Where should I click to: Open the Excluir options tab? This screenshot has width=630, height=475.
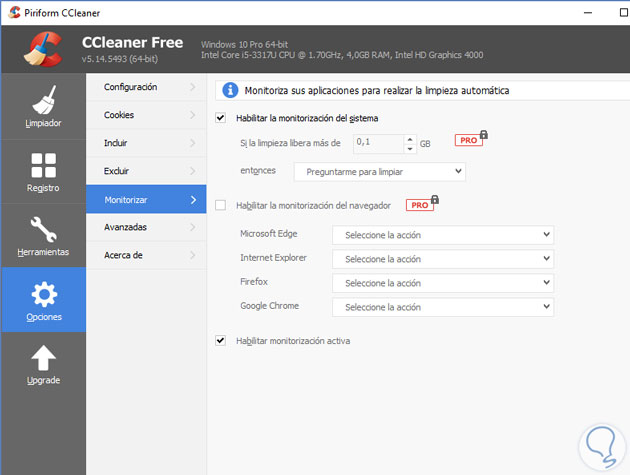pos(146,171)
